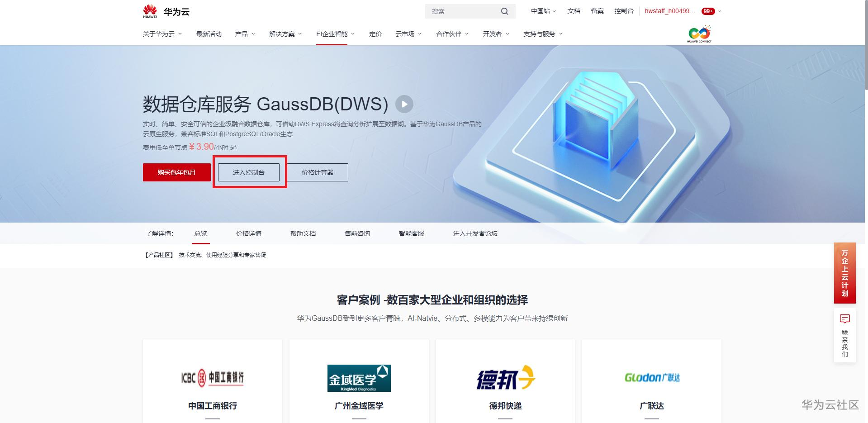Open the 定价 menu item
This screenshot has width=868, height=423.
(375, 34)
